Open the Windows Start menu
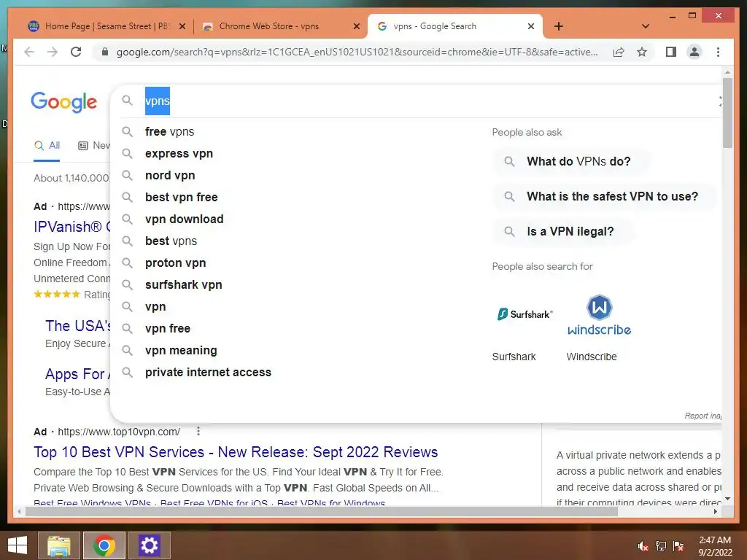This screenshot has height=560, width=747. [18, 545]
